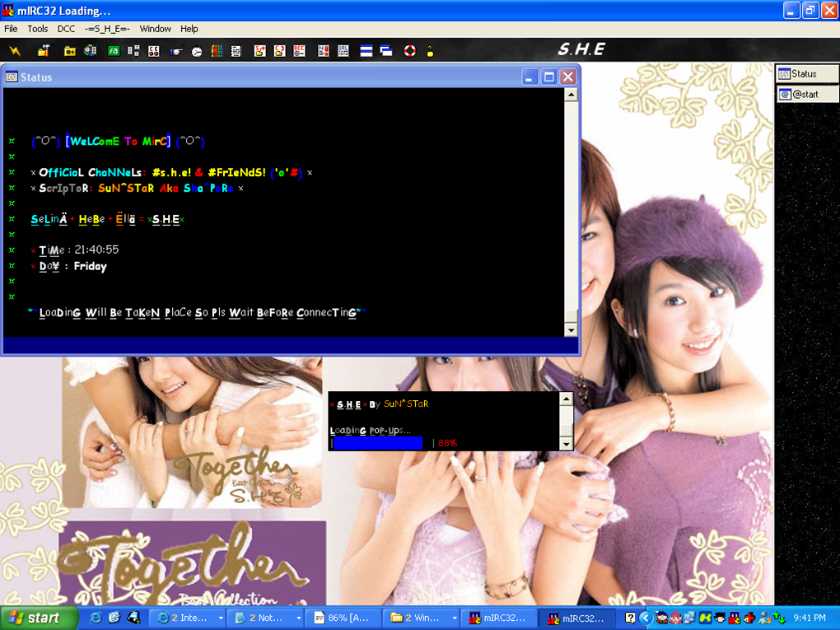840x630 pixels.
Task: Click the '#s.h.e!' channel name text
Action: pyautogui.click(x=171, y=172)
